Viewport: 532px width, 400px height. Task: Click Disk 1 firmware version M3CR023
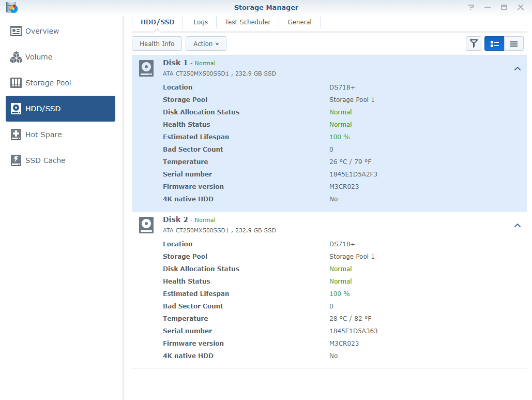pyautogui.click(x=344, y=187)
